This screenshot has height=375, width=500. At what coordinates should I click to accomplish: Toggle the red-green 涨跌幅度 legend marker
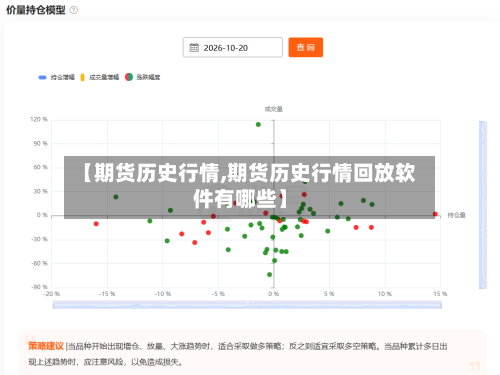tap(129, 77)
